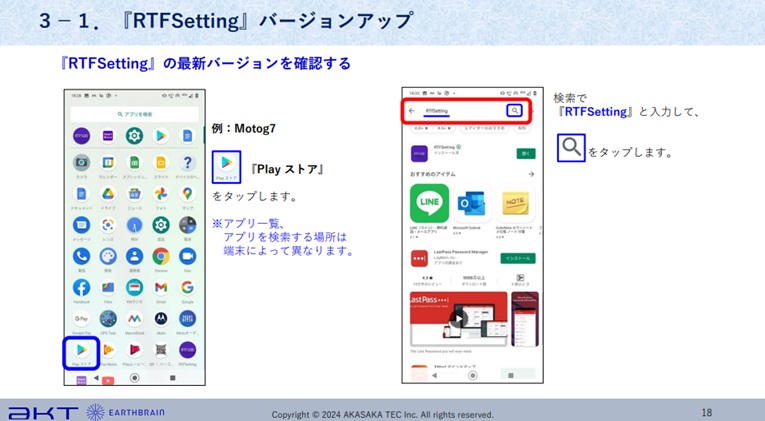Tap the back triangle on right phone navigation
The width and height of the screenshot is (765, 421).
(x=435, y=375)
